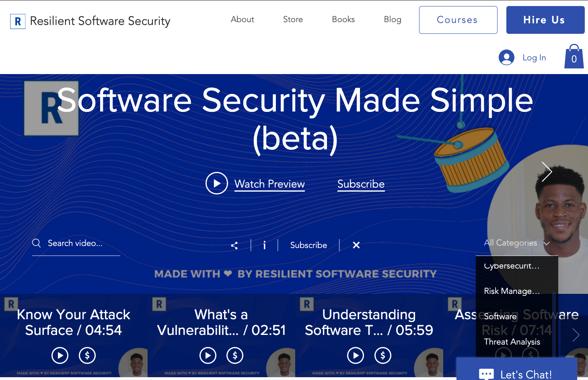Click the Hire Us button

pos(545,20)
